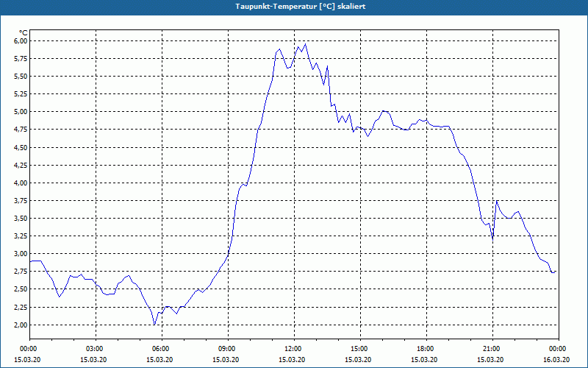Choose the 4,25 y-axis label
The height and width of the screenshot is (368, 588).
pyautogui.click(x=21, y=165)
